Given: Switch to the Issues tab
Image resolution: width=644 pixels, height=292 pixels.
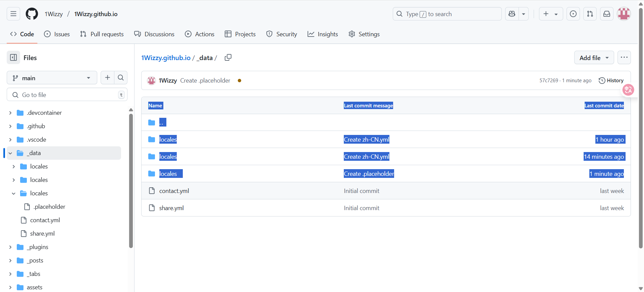Looking at the screenshot, I should (57, 34).
